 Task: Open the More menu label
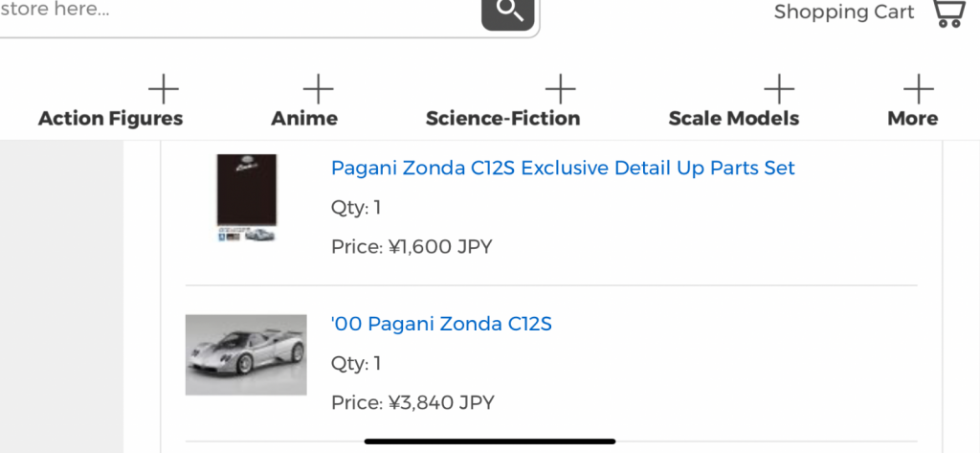tap(912, 119)
